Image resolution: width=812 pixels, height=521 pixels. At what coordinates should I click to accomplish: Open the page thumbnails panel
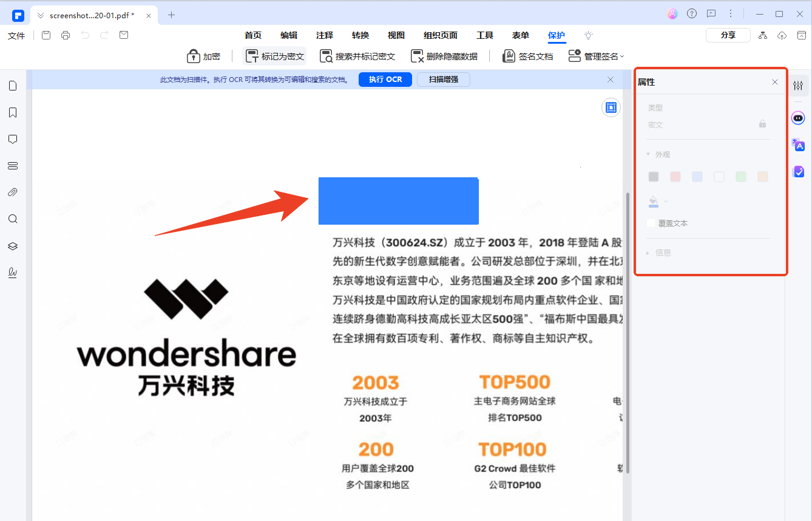coord(12,86)
